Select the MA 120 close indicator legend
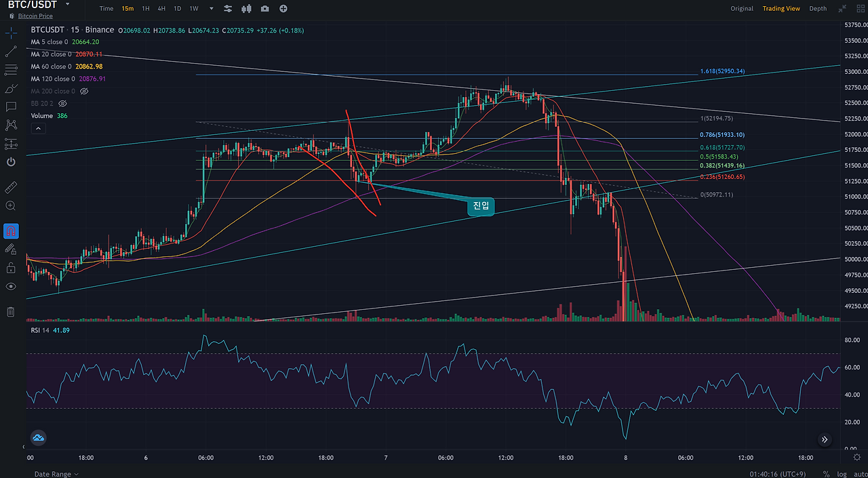The image size is (868, 478). click(68, 79)
